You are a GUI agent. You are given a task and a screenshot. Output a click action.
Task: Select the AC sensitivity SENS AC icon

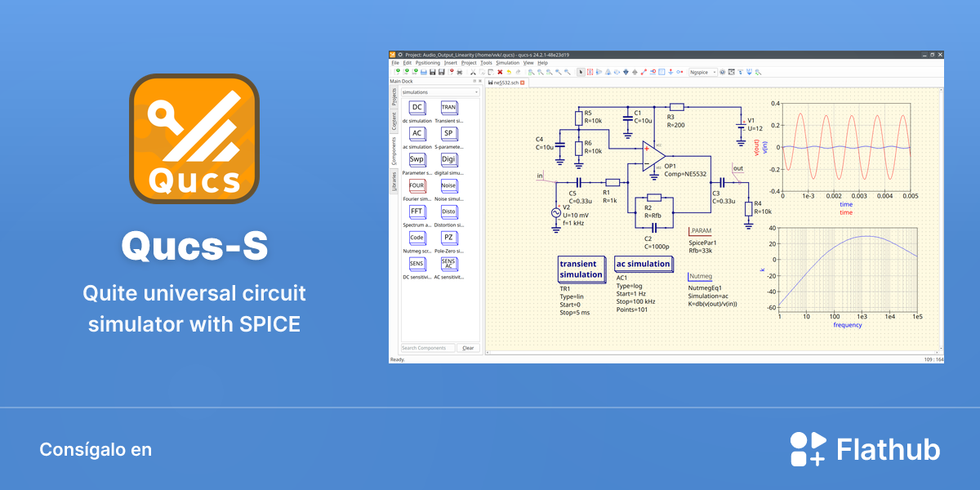(x=448, y=265)
